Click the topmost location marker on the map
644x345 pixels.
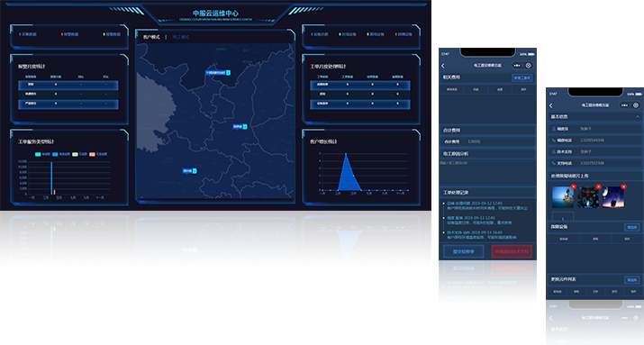[218, 73]
